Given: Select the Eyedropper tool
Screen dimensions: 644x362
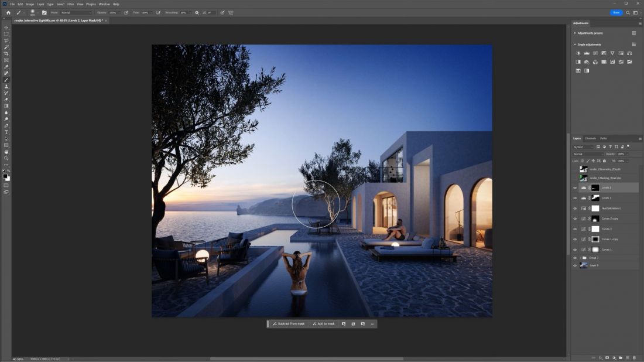Looking at the screenshot, I should (x=6, y=67).
